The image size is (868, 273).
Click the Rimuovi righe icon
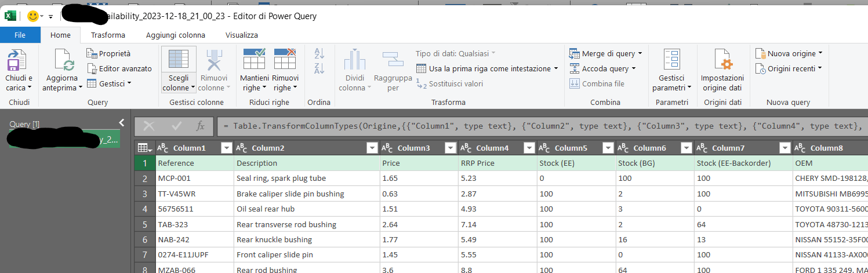tap(285, 60)
